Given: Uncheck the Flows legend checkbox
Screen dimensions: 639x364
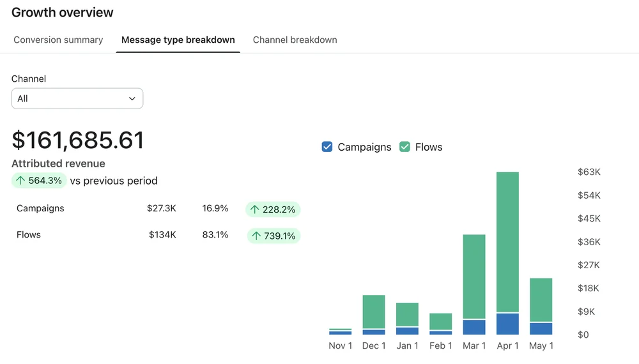Looking at the screenshot, I should (404, 147).
